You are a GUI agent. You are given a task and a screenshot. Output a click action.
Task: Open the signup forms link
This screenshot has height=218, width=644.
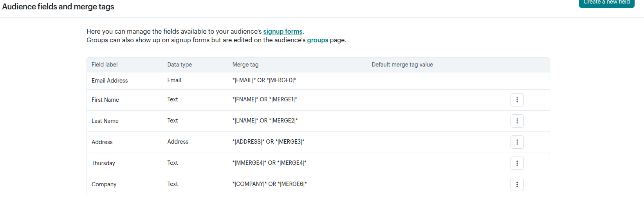[x=283, y=31]
